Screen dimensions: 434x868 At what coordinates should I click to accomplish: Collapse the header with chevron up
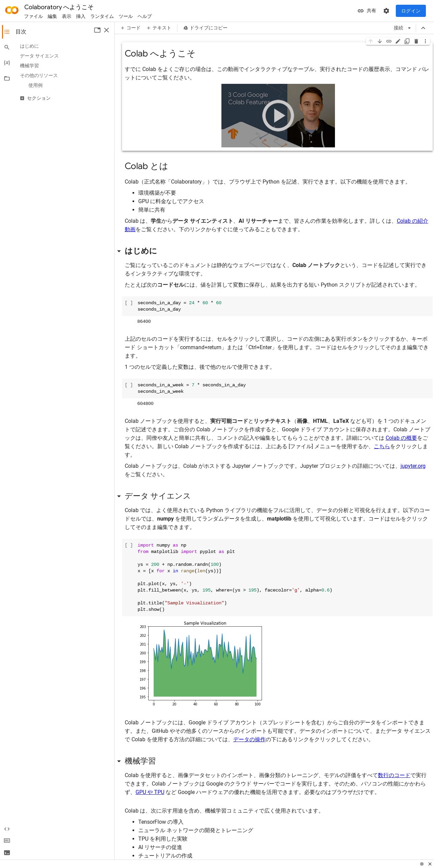coord(423,28)
